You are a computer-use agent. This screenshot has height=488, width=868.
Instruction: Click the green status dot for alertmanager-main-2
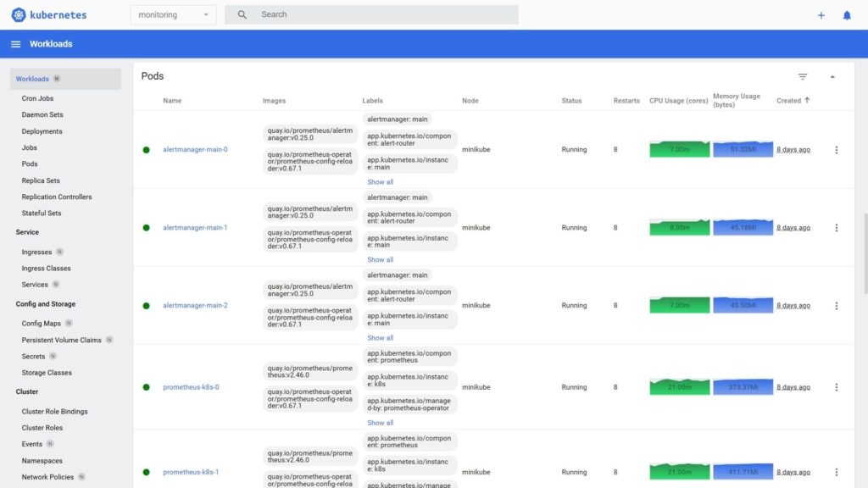[x=146, y=306]
